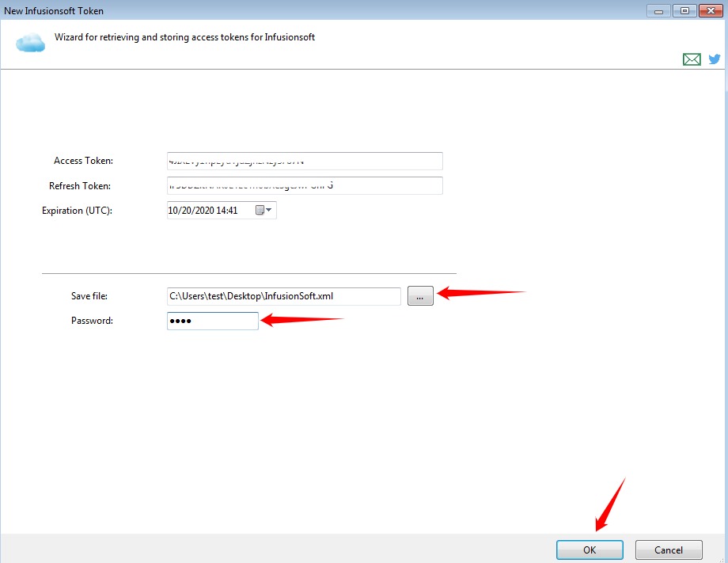The image size is (728, 563).
Task: Browse for save file with ellipsis button
Action: [420, 296]
